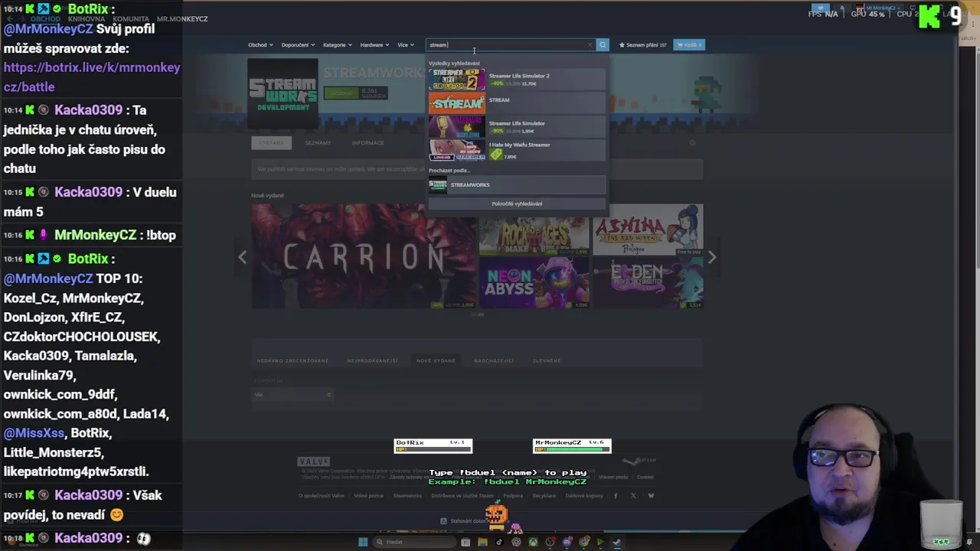Open Chrome from taskbar
The height and width of the screenshot is (551, 980).
pyautogui.click(x=584, y=542)
